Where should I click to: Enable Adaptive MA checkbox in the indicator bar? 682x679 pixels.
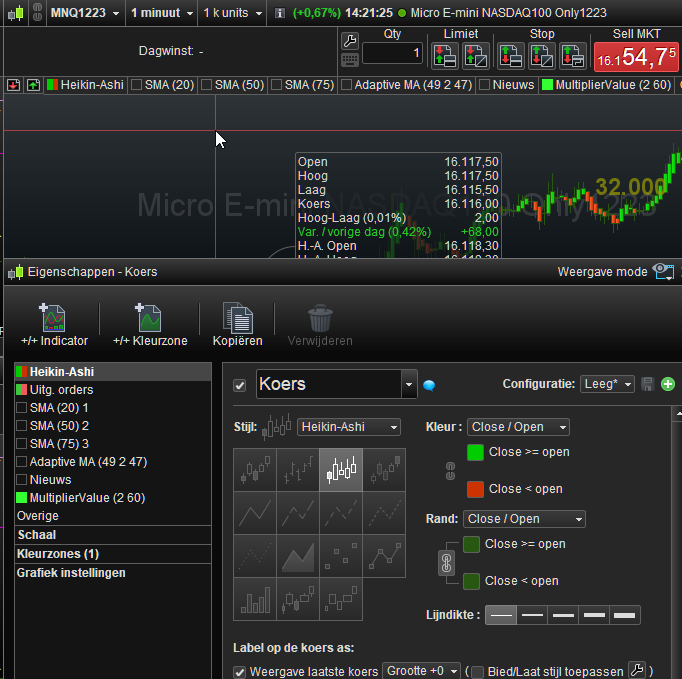coord(346,85)
